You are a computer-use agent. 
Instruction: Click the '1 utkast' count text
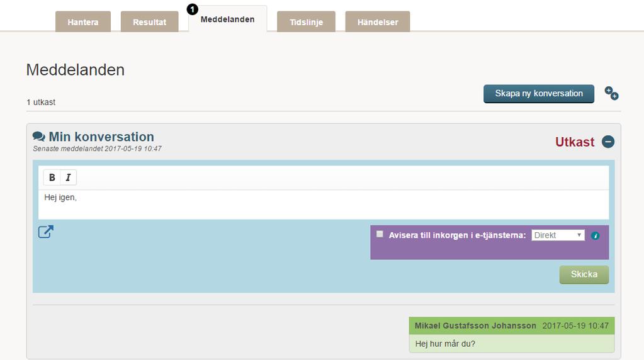pyautogui.click(x=41, y=102)
